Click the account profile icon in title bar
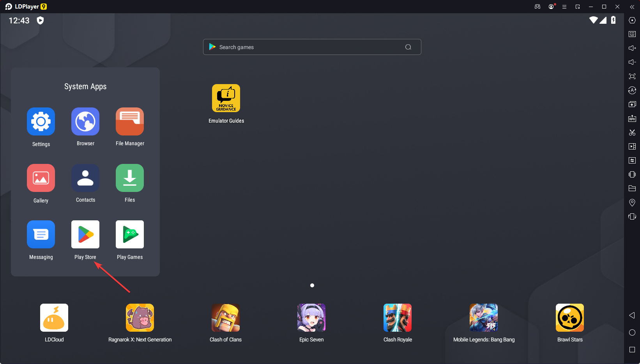 551,7
